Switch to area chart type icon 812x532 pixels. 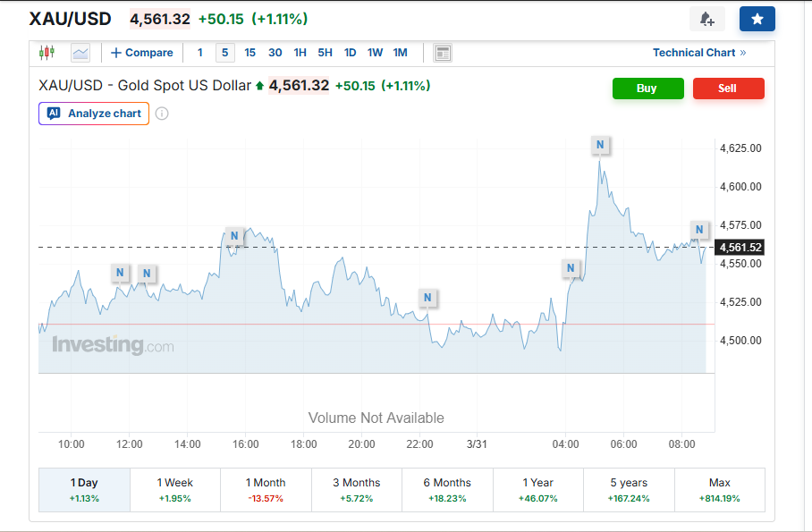click(x=80, y=53)
